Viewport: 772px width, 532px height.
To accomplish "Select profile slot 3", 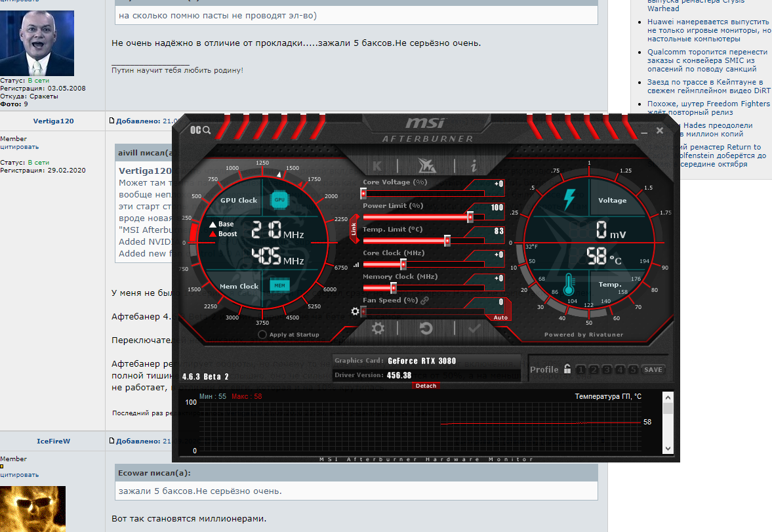I will 607,369.
